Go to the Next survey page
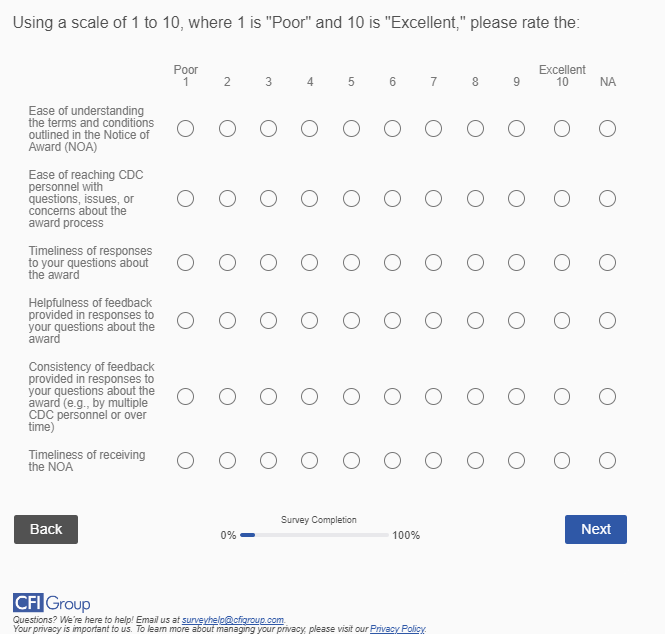 pyautogui.click(x=595, y=529)
